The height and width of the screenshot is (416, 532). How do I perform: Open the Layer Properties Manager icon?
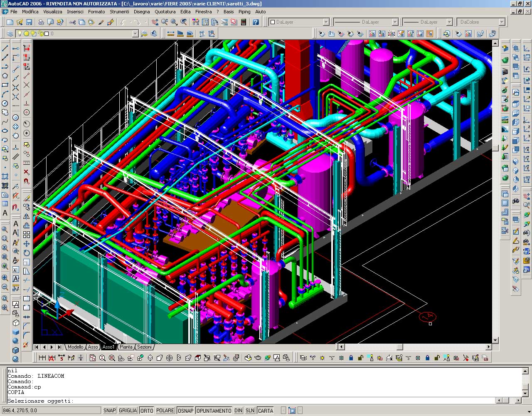[10, 34]
